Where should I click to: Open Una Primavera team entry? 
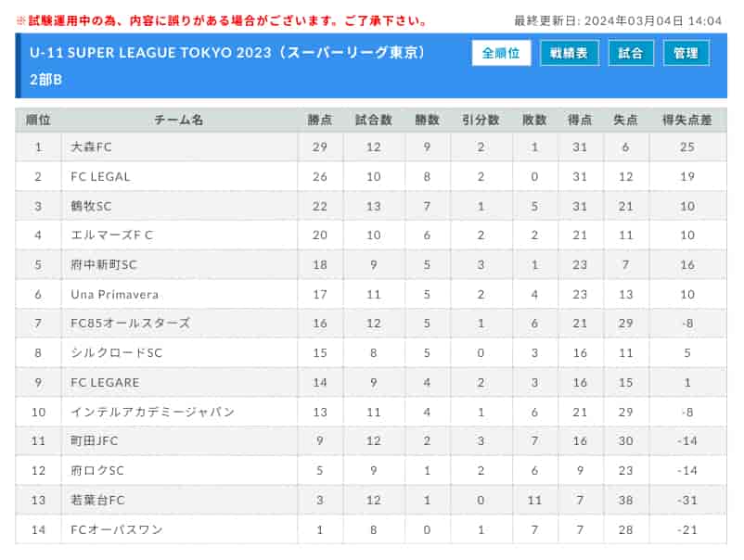114,295
